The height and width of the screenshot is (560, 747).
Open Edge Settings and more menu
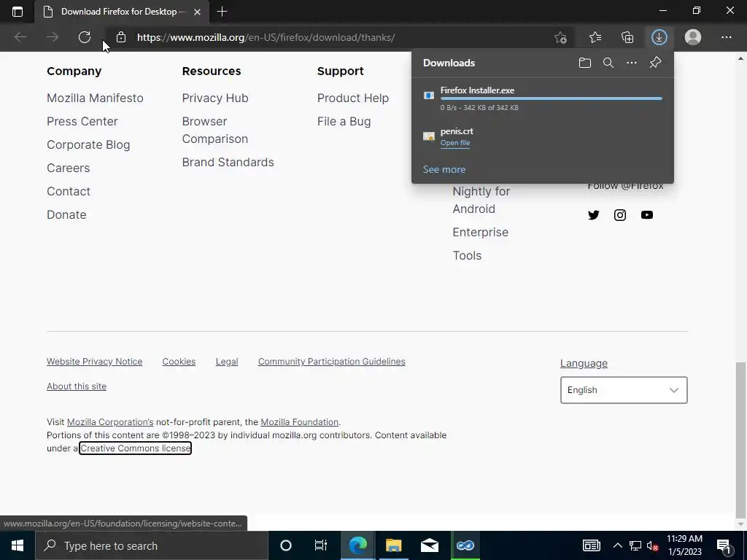click(726, 37)
